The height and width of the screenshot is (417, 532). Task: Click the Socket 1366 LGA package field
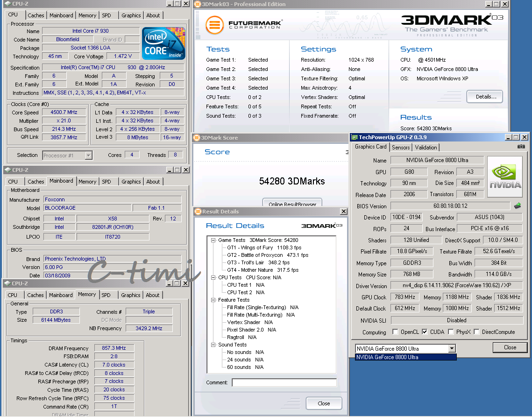click(91, 48)
